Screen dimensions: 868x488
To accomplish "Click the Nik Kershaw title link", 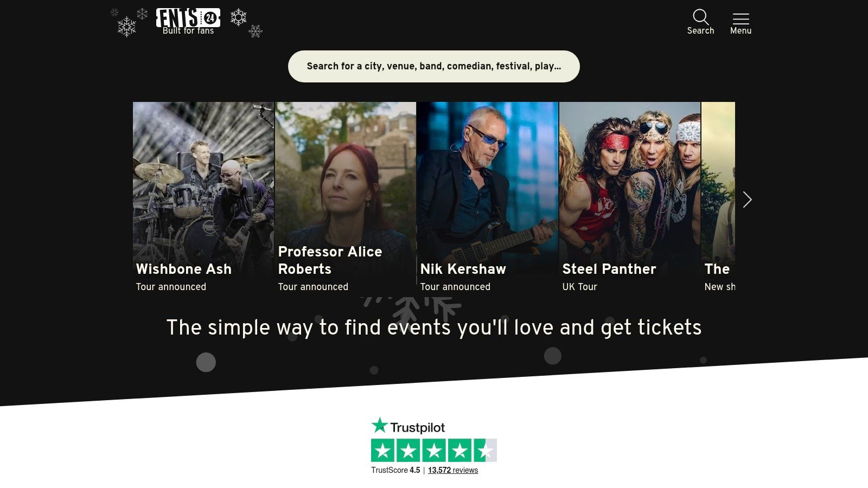I will pos(463,269).
